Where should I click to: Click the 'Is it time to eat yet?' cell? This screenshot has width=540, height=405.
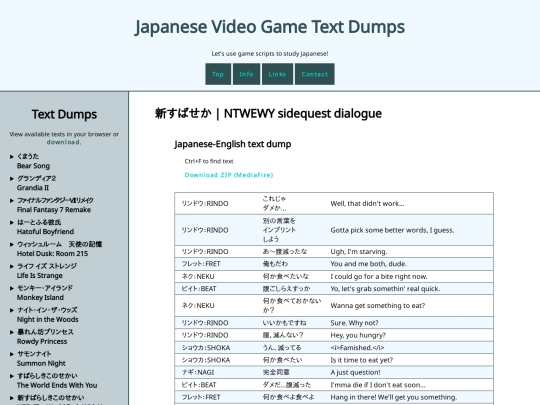[x=362, y=360]
